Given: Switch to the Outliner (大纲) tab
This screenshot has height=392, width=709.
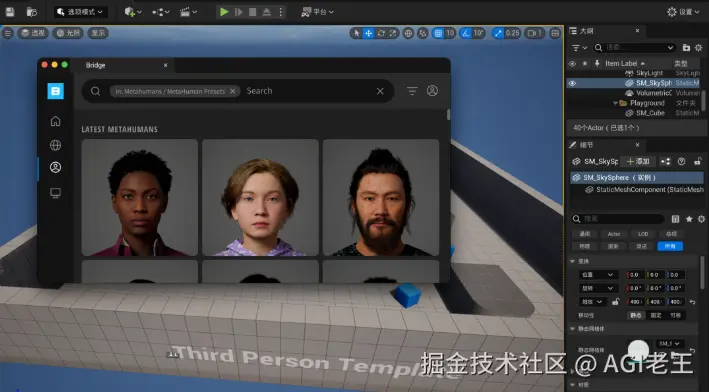Looking at the screenshot, I should click(x=586, y=31).
